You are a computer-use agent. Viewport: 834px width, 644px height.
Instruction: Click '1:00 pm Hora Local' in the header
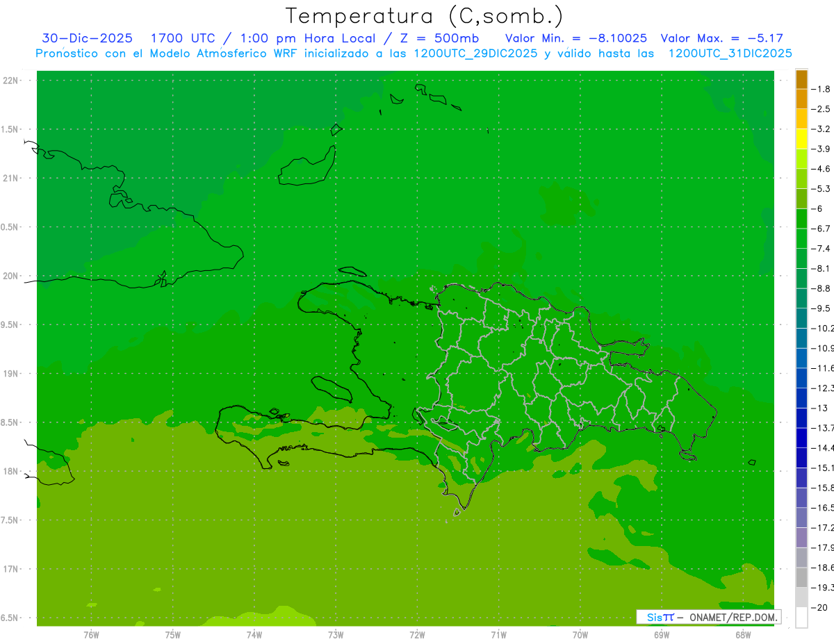click(x=308, y=38)
